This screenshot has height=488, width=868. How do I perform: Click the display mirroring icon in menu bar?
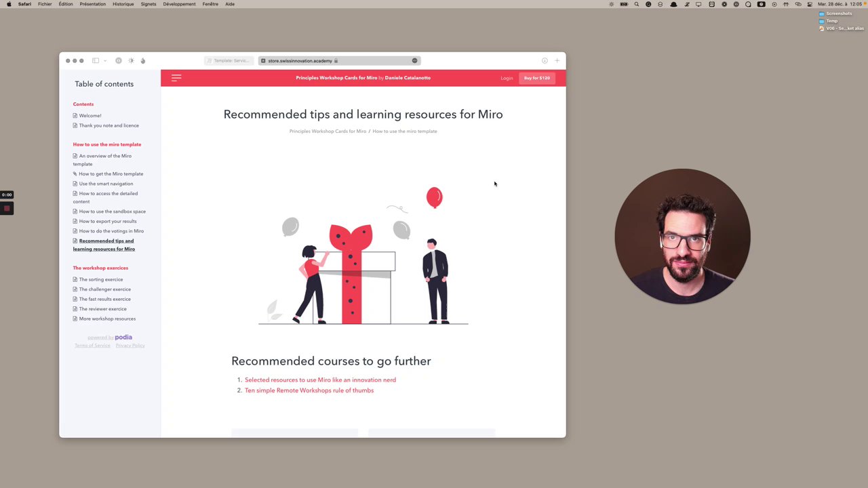(698, 4)
